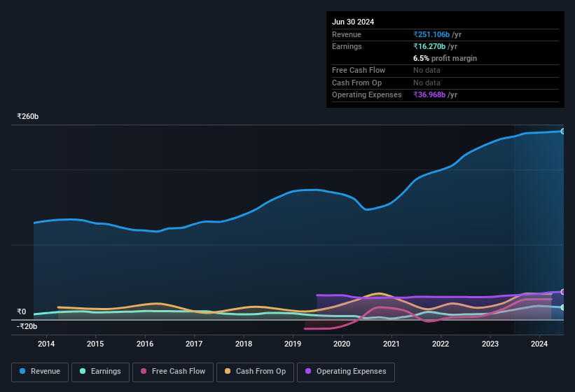Image resolution: width=575 pixels, height=392 pixels.
Task: Click the ₹251.106b revenue value
Action: point(431,34)
